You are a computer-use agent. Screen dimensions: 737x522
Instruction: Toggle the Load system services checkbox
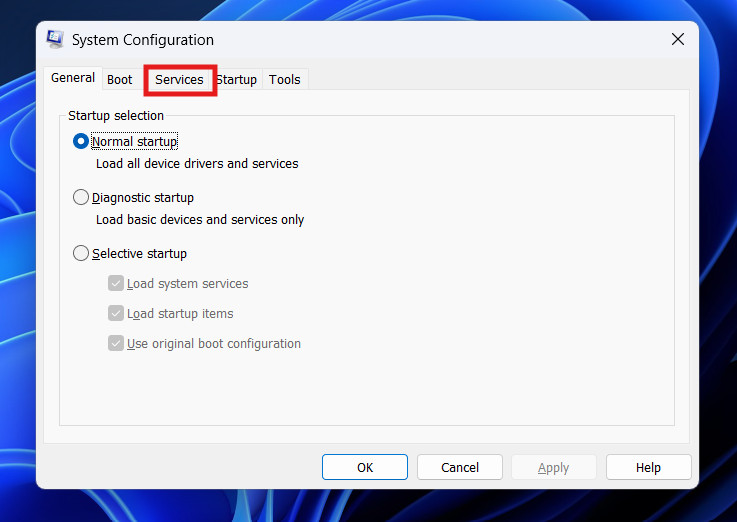(x=116, y=284)
